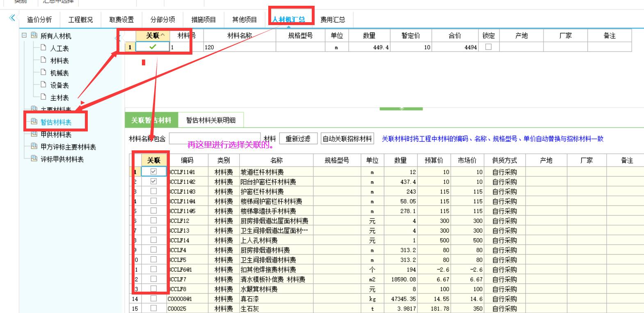Image resolution: width=644 pixels, height=313 pixels.
Task: Click the green check mark in row 1
Action: (x=153, y=47)
